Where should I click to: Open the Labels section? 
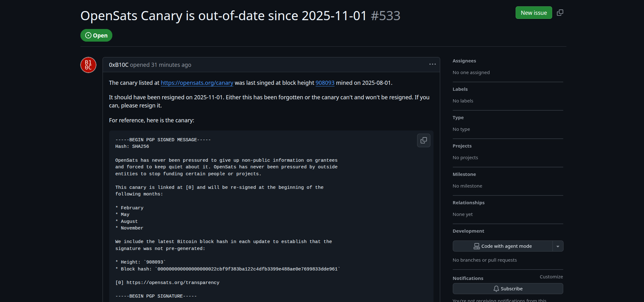460,89
